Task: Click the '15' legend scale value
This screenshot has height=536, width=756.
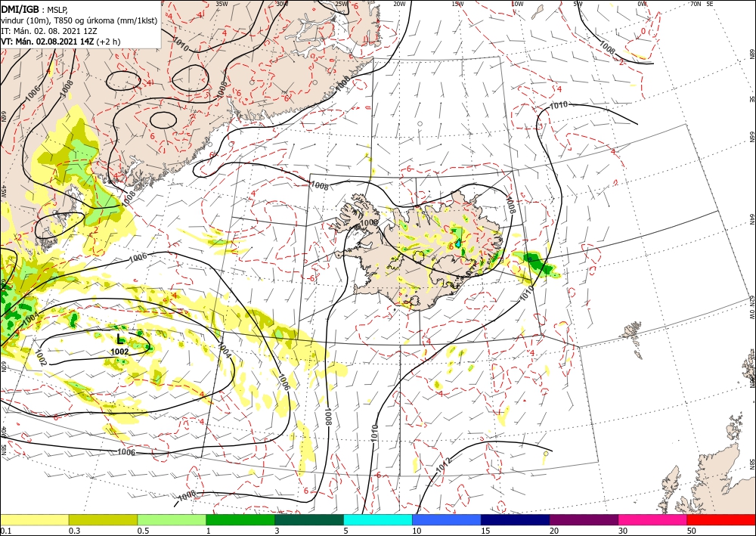Action: pyautogui.click(x=485, y=531)
